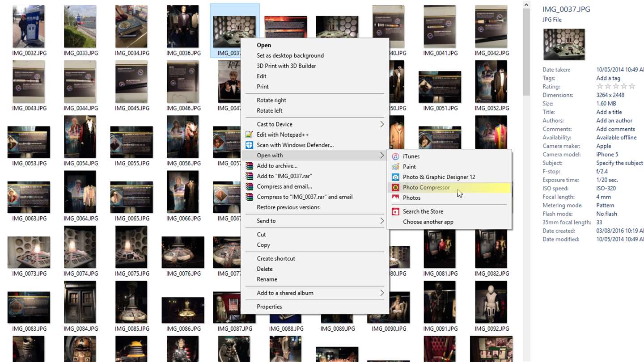
Task: Click WinRAR icon beside Compress to rar and email
Action: (249, 197)
